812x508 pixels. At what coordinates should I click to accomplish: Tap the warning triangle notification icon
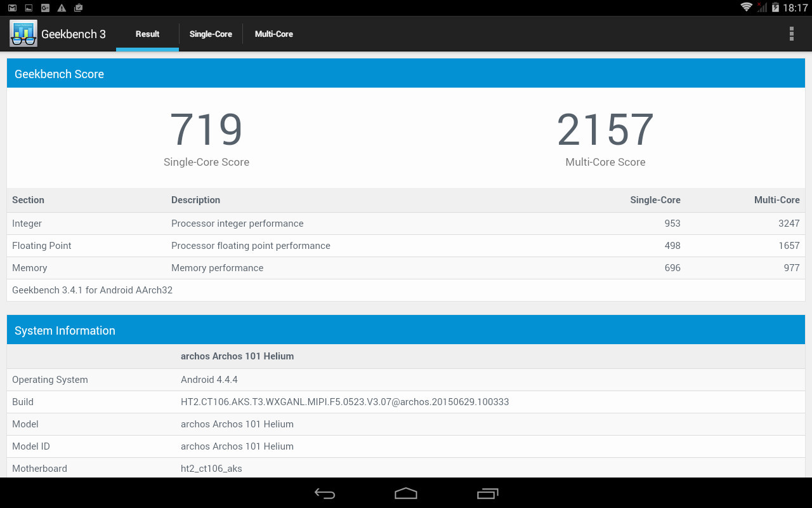[62, 8]
